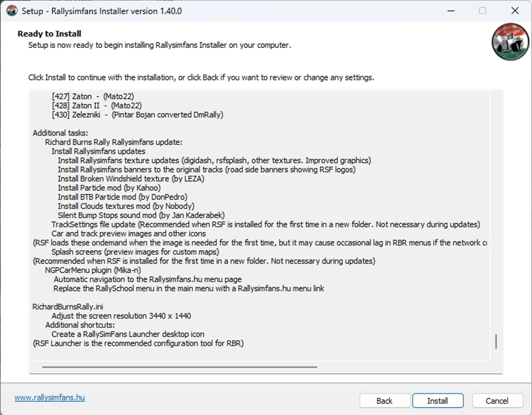
Task: Click 'Create a RallySimFans Launcher desktop icon' line
Action: click(x=128, y=334)
